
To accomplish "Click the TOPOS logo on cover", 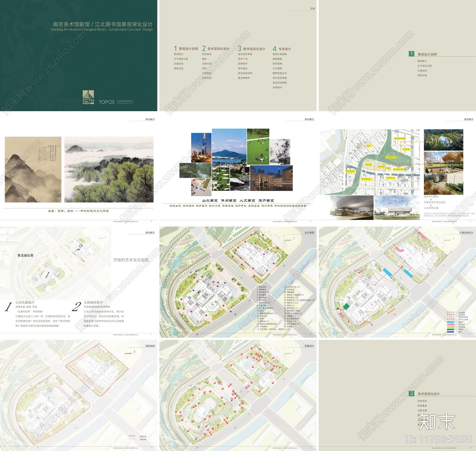I will pyautogui.click(x=107, y=102).
